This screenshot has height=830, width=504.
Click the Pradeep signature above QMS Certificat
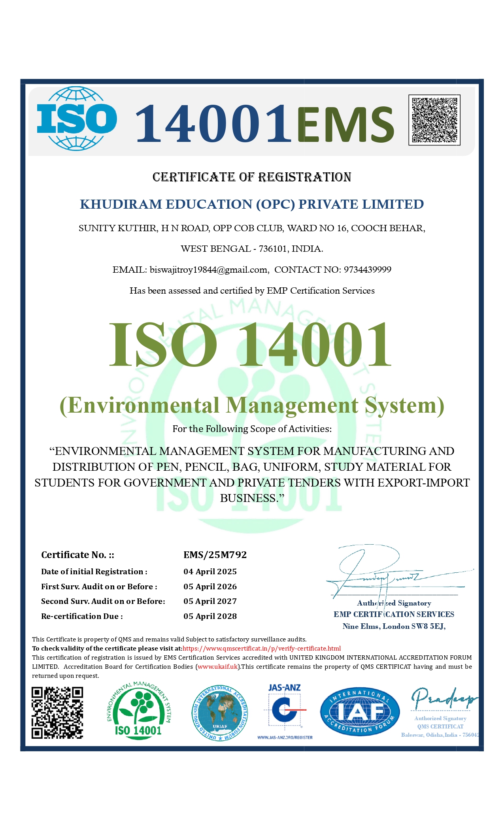pos(444,699)
